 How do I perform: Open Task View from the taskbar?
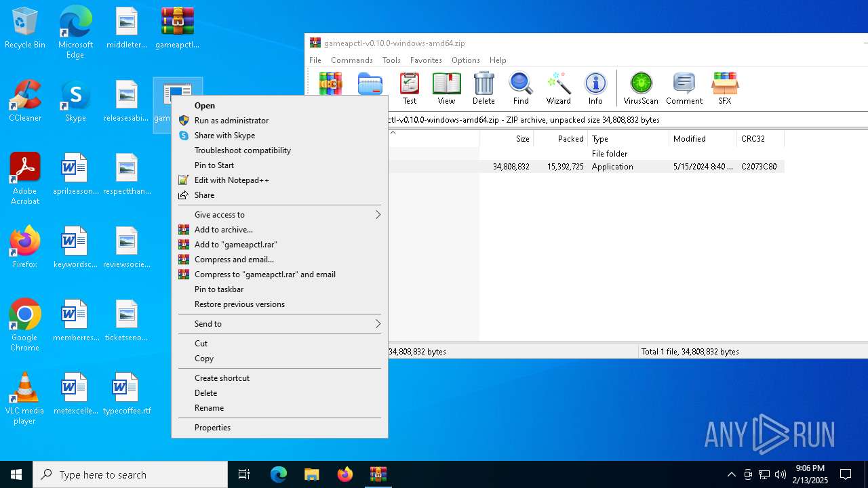(x=244, y=474)
